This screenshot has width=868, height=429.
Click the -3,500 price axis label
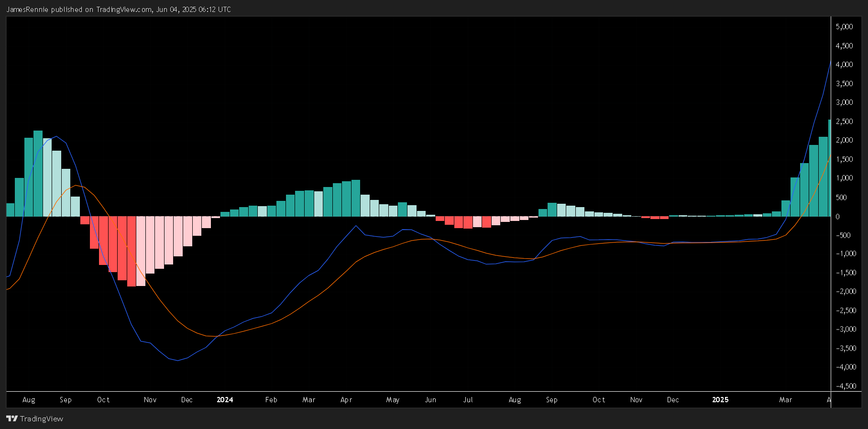click(846, 348)
